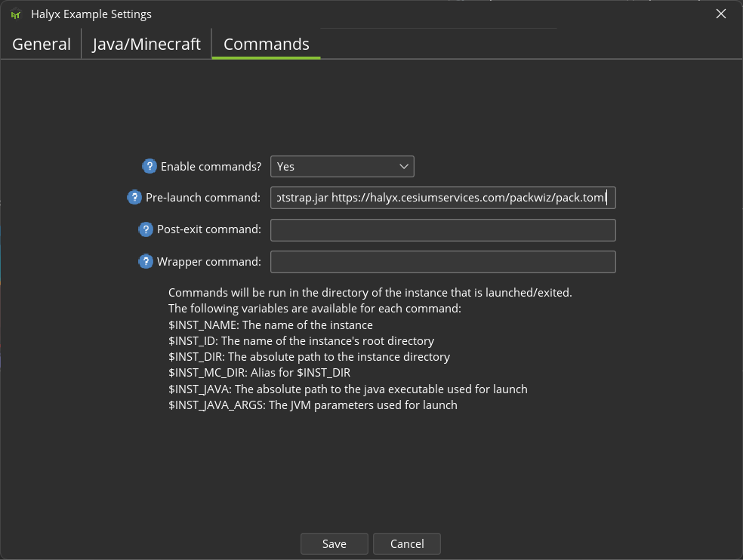Click the help icon next to Pre-launch command

click(x=134, y=198)
